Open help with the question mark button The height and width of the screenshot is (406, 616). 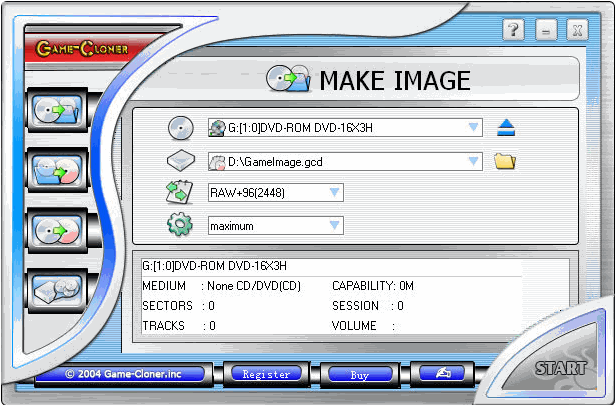(513, 29)
